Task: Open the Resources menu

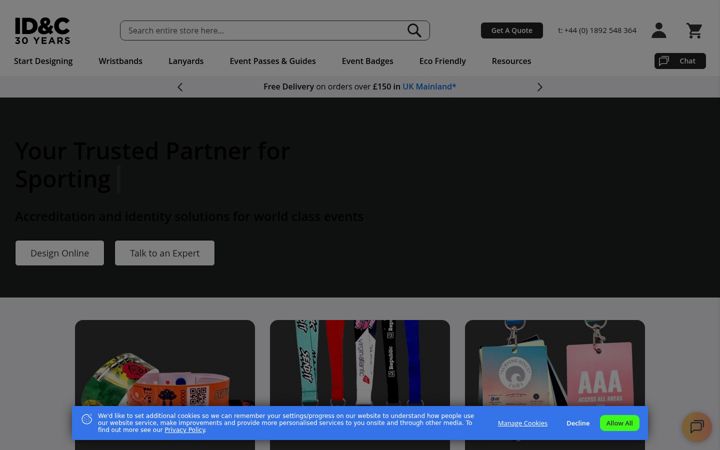Action: pos(511,61)
